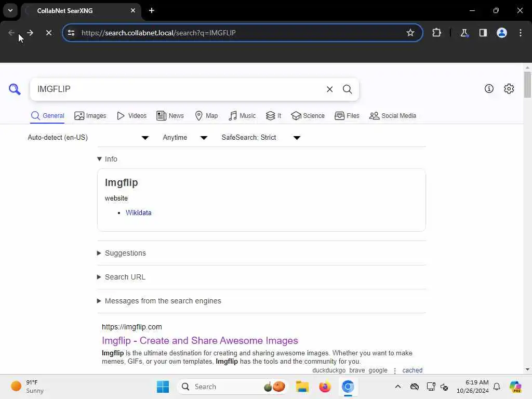Open the cached version link
This screenshot has height=399, width=532.
(412, 370)
